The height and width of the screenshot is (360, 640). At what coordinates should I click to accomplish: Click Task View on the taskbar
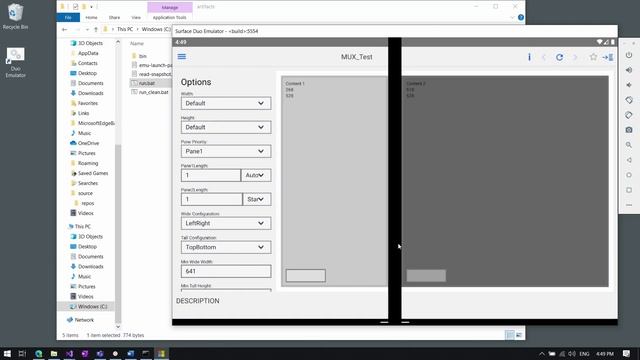pyautogui.click(x=22, y=353)
